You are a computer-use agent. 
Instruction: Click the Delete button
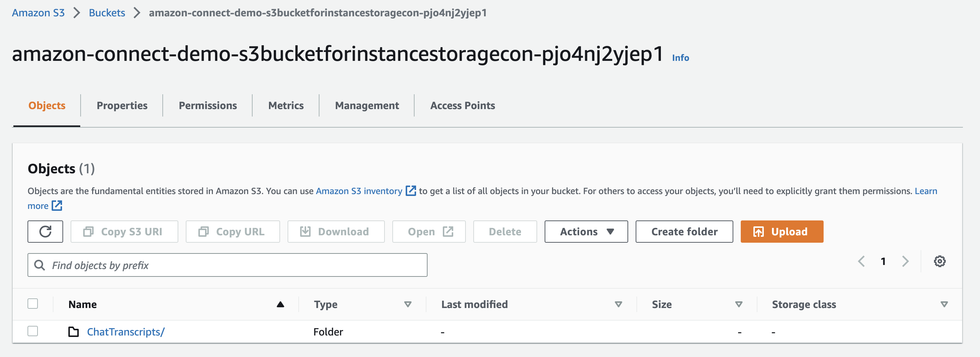click(505, 232)
